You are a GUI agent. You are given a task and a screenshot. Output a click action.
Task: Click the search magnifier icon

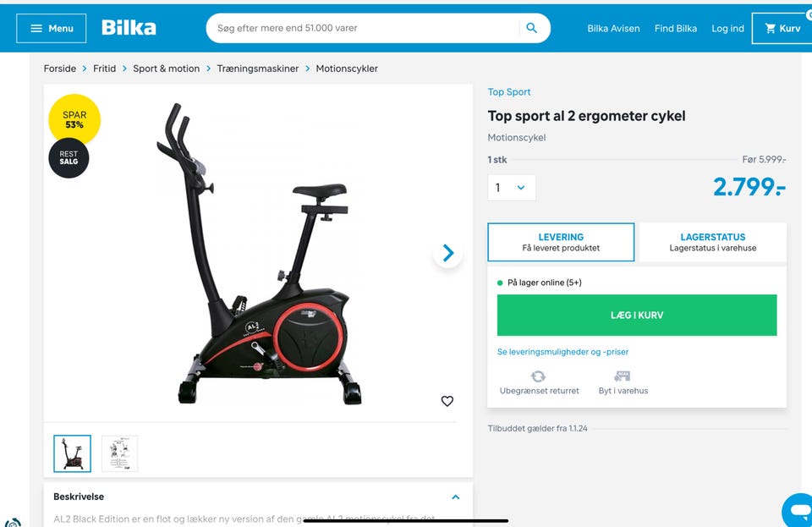click(x=531, y=28)
